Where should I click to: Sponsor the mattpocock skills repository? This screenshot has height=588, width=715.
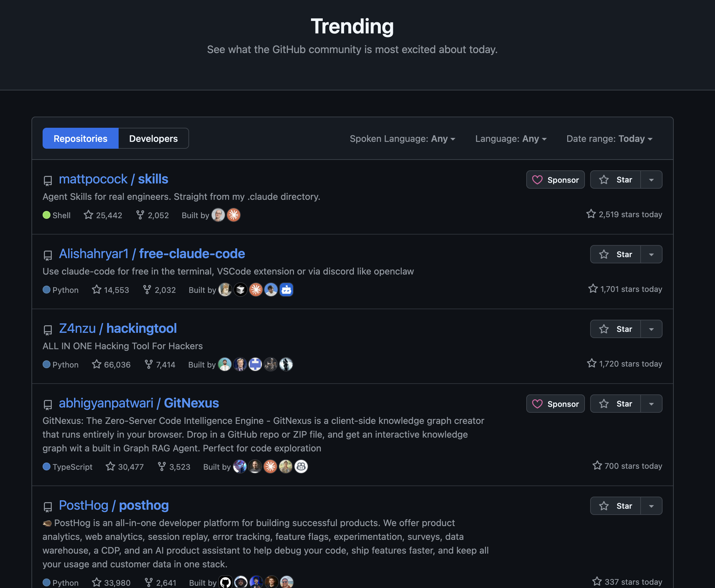(x=555, y=180)
